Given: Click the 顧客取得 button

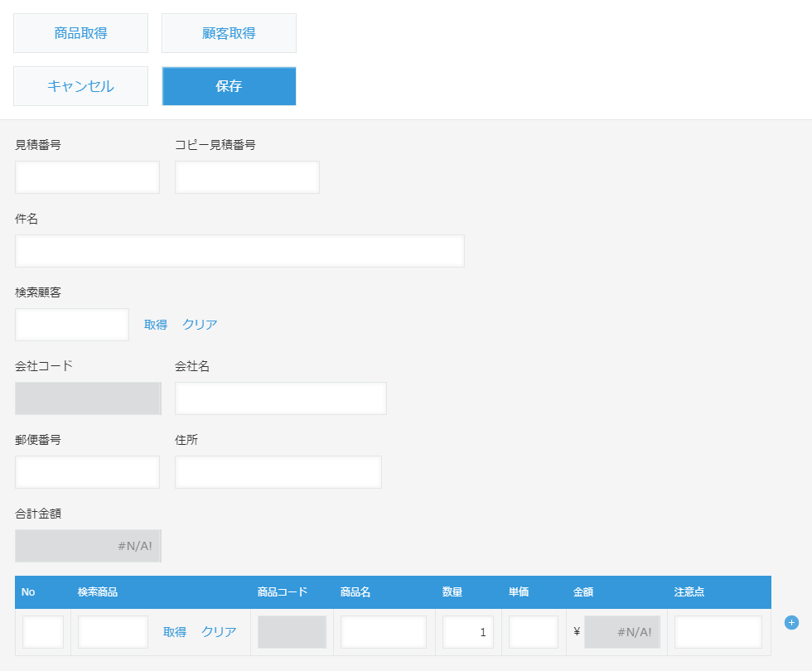Looking at the screenshot, I should coord(229,33).
